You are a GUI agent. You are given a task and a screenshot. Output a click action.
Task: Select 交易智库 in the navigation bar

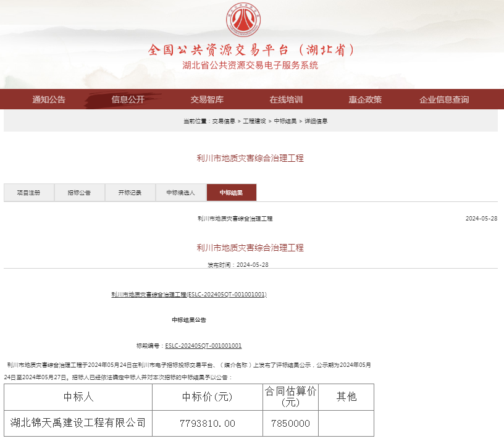pos(207,99)
